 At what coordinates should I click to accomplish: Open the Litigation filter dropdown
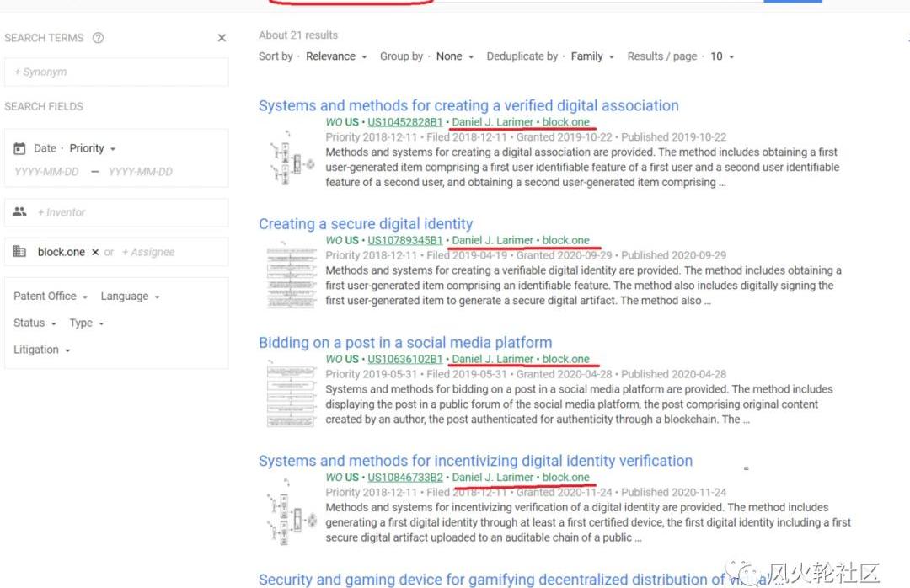(41, 350)
